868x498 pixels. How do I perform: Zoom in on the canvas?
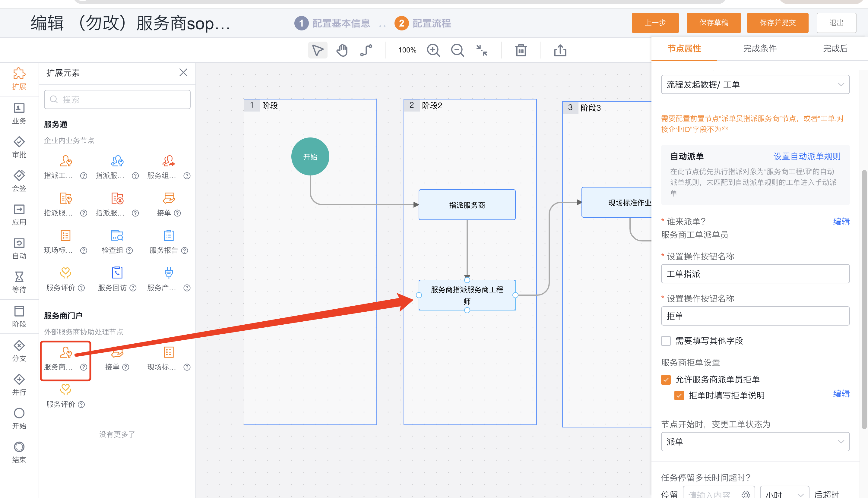tap(433, 50)
